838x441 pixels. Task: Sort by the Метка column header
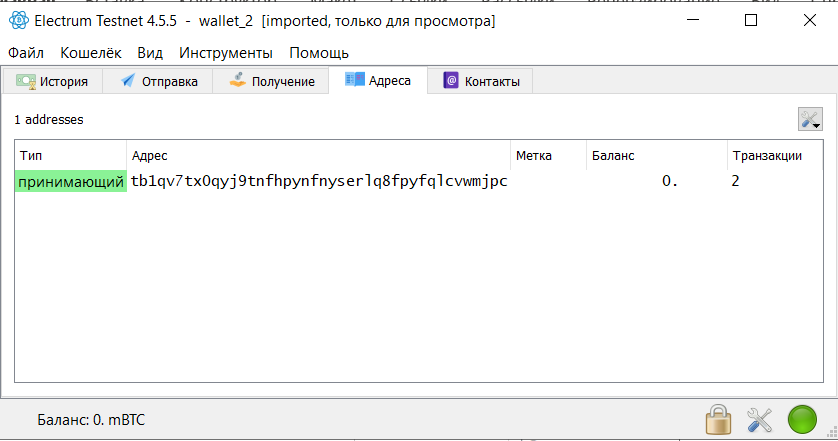(548, 156)
